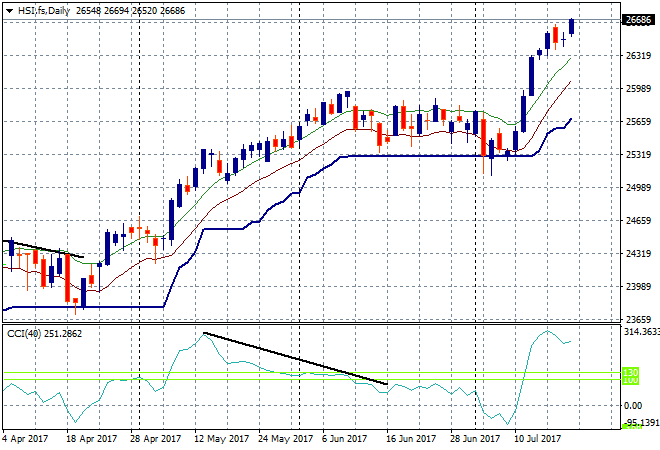Image resolution: width=660 pixels, height=450 pixels.
Task: Click the 16 Jun 2017 date label
Action: 411,439
